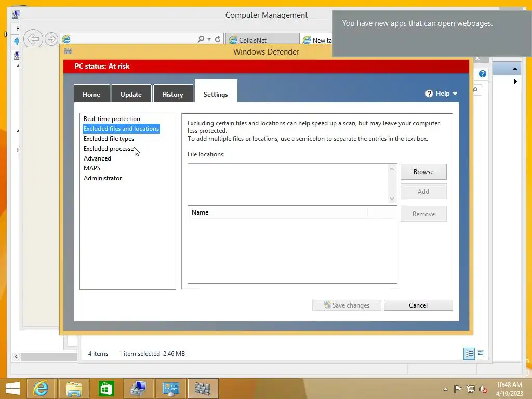Open the Control Panel taskbar icon
The height and width of the screenshot is (399, 532).
pos(170,389)
